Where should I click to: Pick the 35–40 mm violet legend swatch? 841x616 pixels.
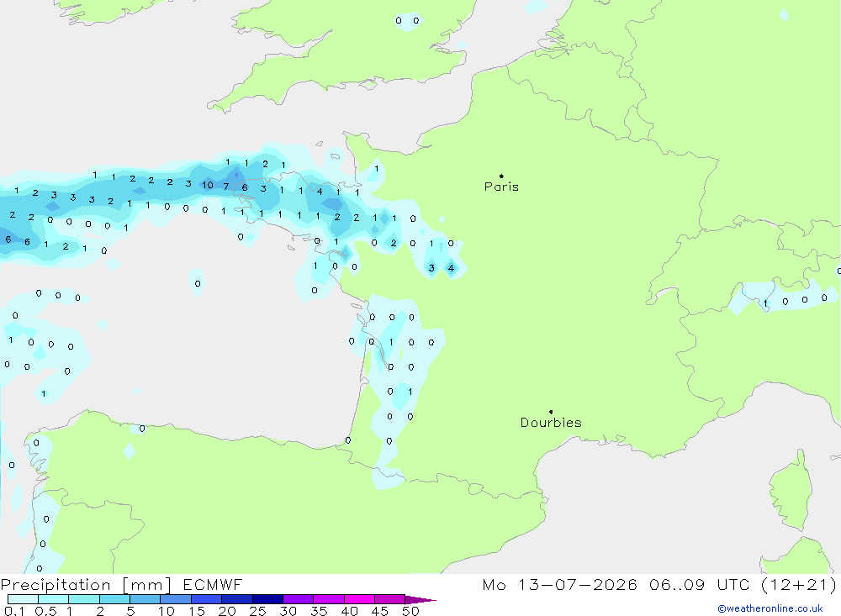click(x=329, y=599)
